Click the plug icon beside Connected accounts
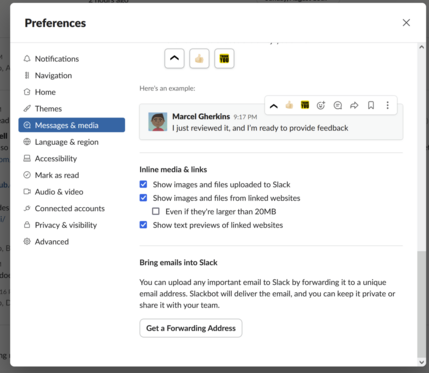Screen dimensions: 429x373 [27, 209]
